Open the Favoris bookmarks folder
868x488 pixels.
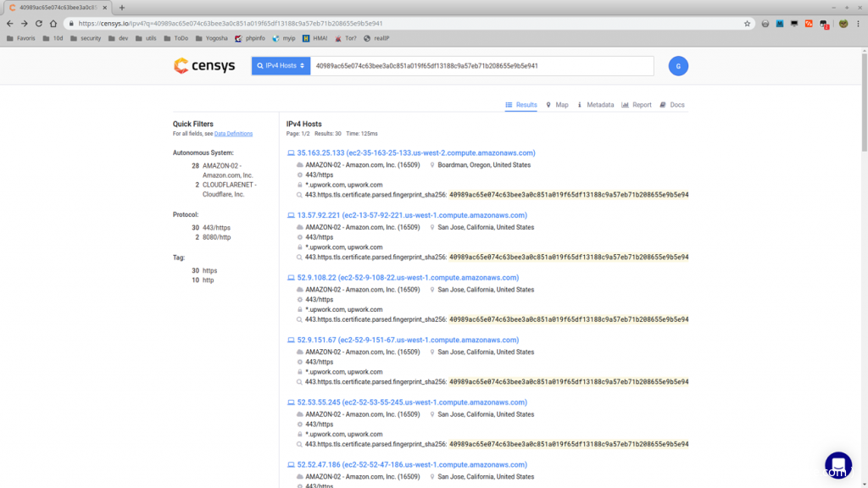(x=20, y=38)
